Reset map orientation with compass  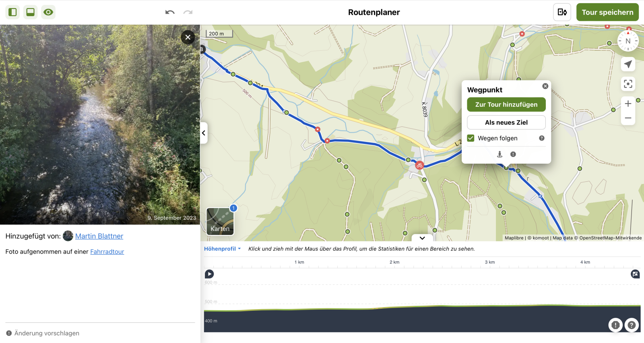[x=628, y=41]
